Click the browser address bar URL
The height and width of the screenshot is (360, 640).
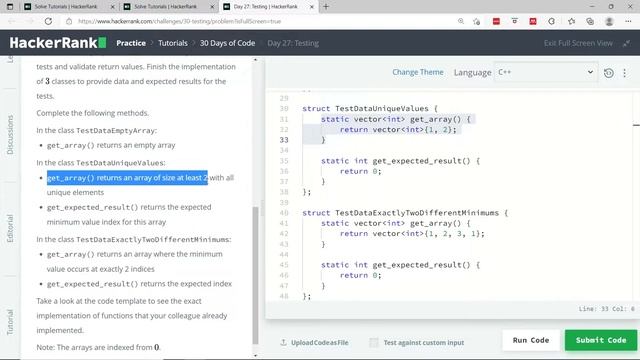(180, 21)
